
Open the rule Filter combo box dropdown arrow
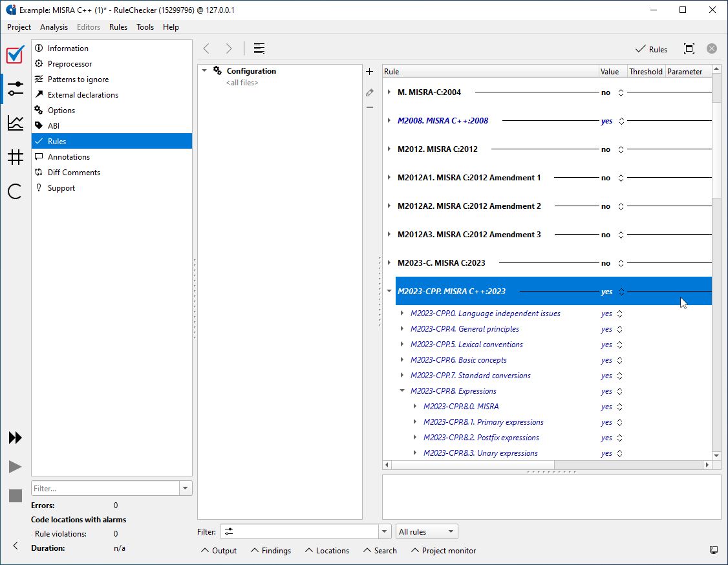pyautogui.click(x=385, y=531)
